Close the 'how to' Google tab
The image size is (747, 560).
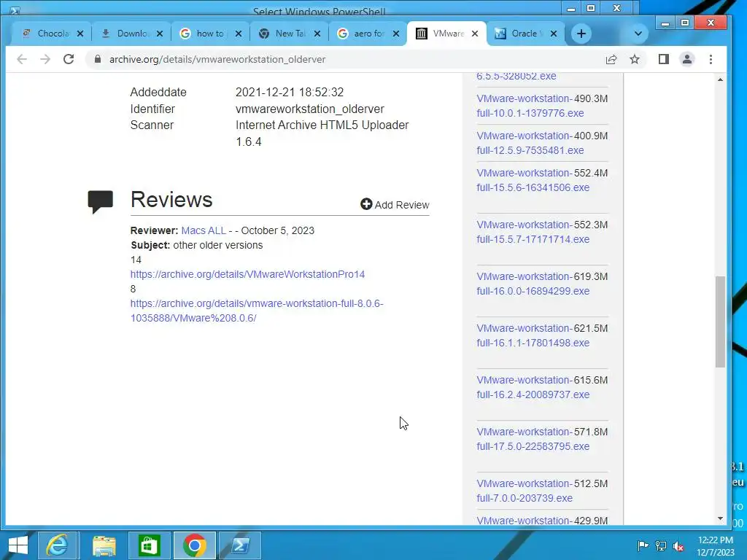coord(239,34)
